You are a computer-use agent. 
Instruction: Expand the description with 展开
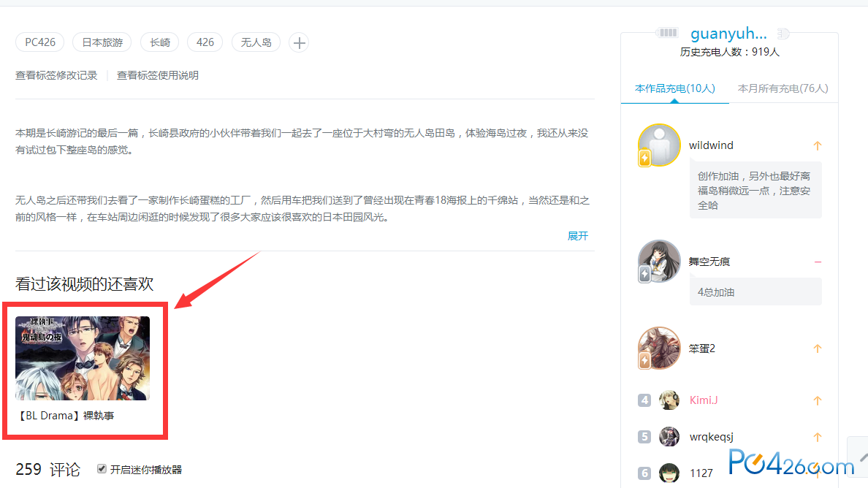(x=577, y=236)
